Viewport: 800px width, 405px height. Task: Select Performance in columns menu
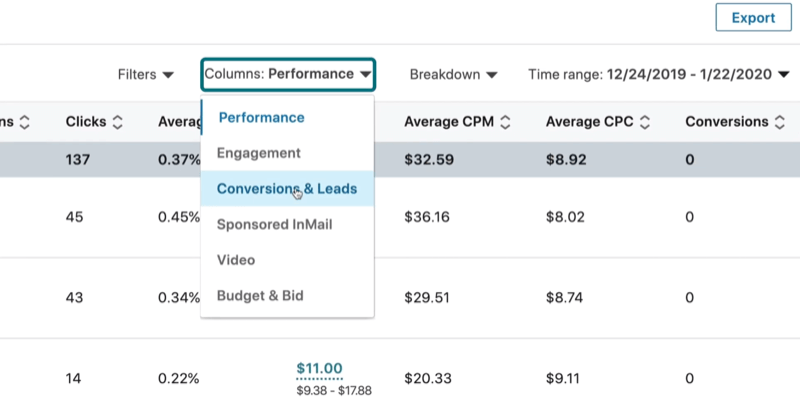point(261,117)
